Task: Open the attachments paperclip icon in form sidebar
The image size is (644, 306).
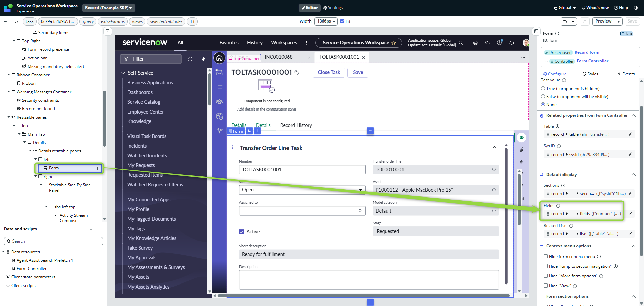Action: [521, 150]
